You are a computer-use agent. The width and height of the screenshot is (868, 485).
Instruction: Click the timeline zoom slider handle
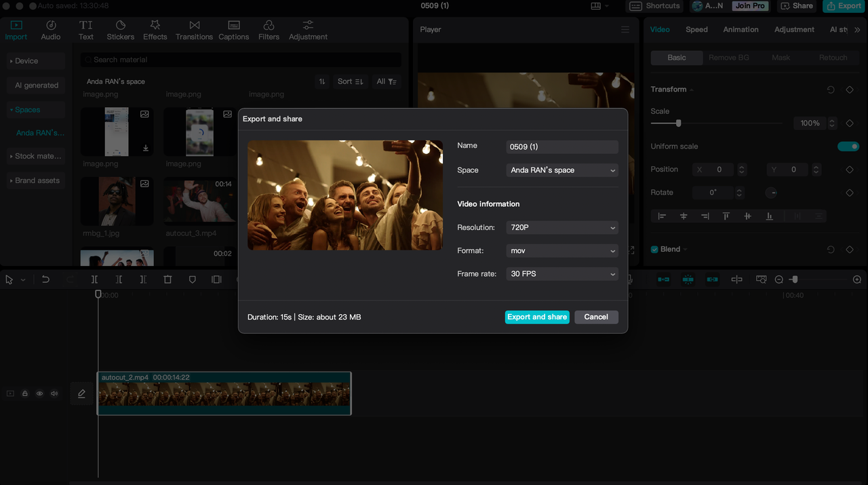click(x=794, y=279)
